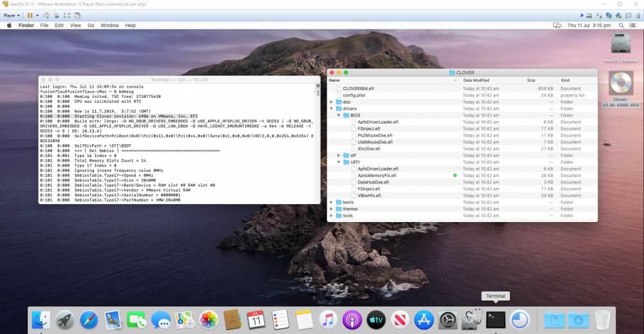The width and height of the screenshot is (644, 334).
Task: Sort CLOVER list by Date Modified
Action: click(x=491, y=80)
